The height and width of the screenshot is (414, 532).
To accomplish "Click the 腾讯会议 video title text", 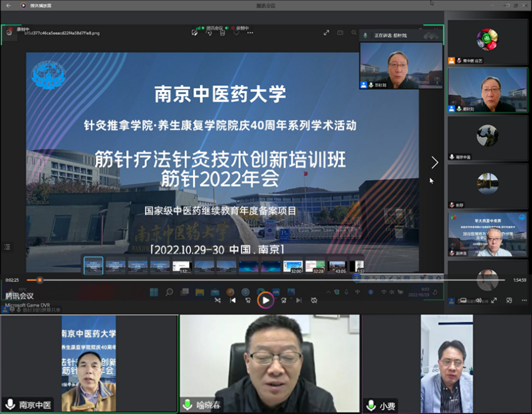I will point(19,296).
